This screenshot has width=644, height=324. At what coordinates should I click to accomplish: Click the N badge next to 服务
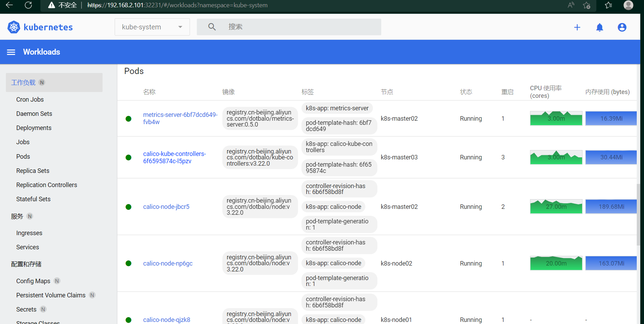click(x=30, y=216)
